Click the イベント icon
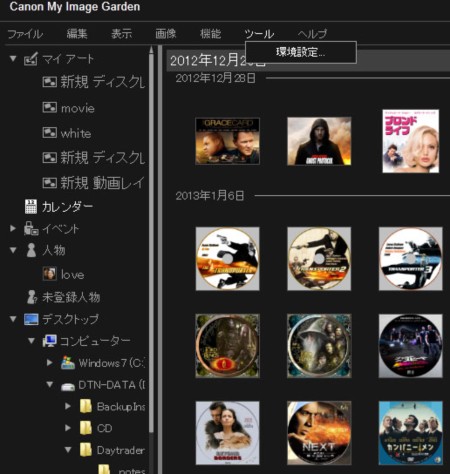Screen dimensions: 450x474 coord(31,228)
